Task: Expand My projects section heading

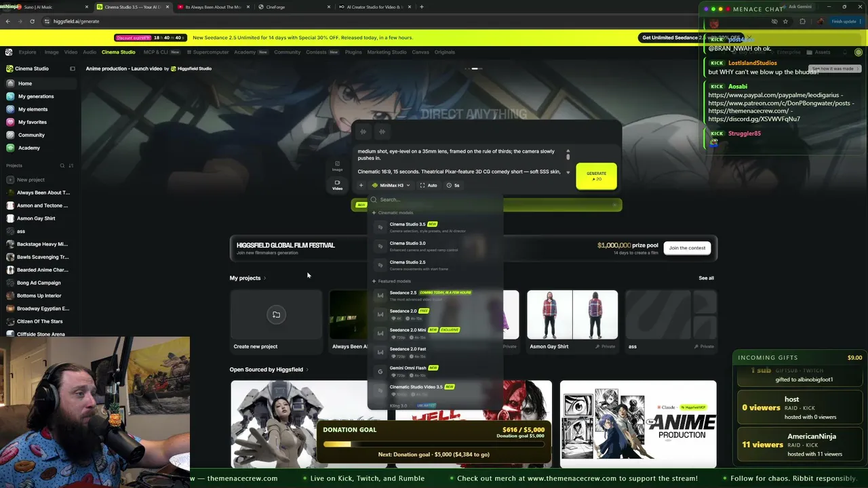Action: click(248, 278)
